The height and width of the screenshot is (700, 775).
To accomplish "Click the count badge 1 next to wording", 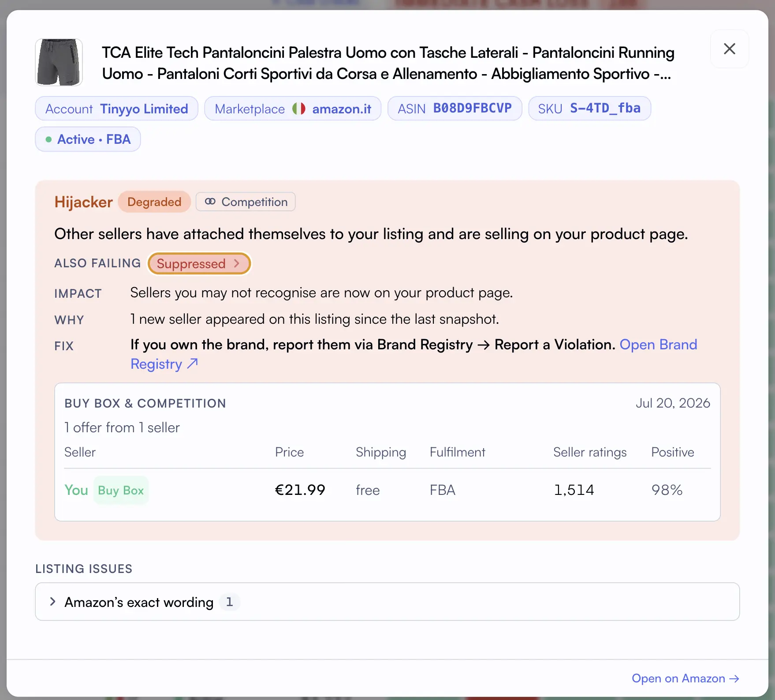I will coord(229,602).
